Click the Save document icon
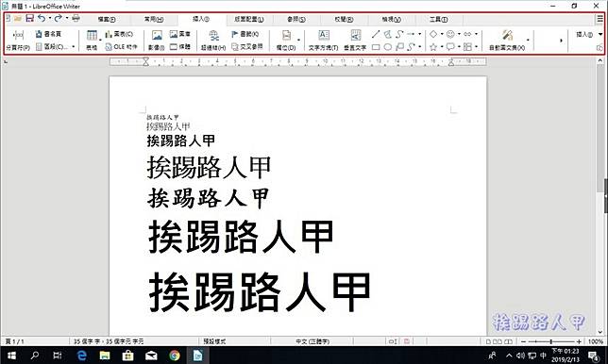 pyautogui.click(x=30, y=18)
